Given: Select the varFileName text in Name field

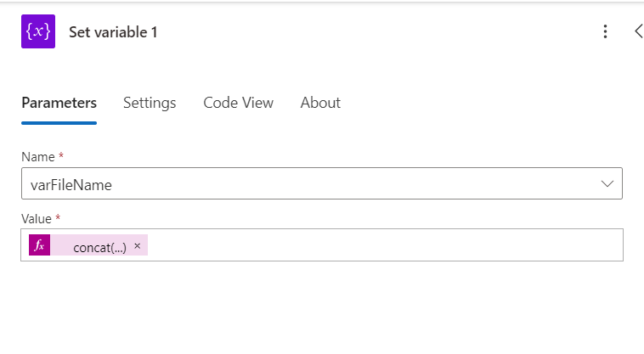Looking at the screenshot, I should [x=71, y=184].
